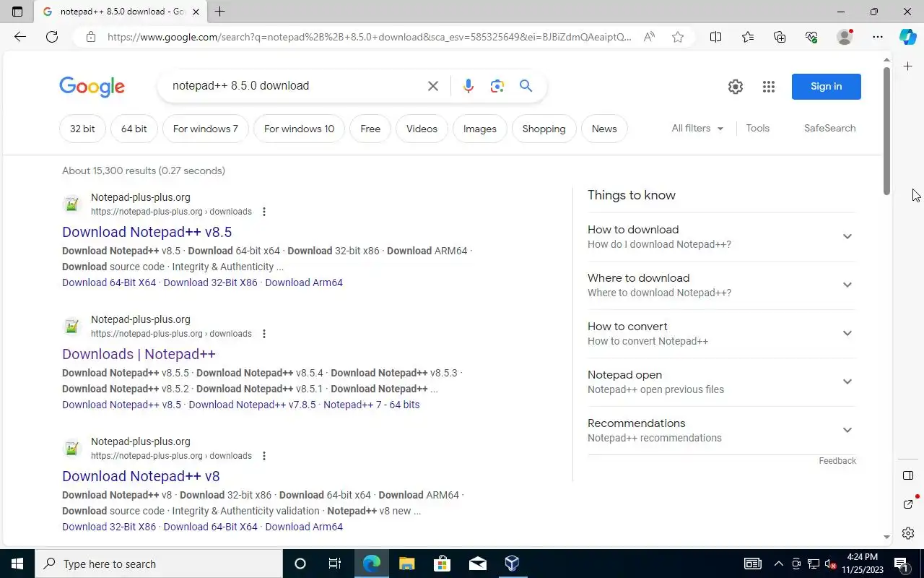Screen dimensions: 924x578
Task: Open the Collections icon
Action: (779, 37)
